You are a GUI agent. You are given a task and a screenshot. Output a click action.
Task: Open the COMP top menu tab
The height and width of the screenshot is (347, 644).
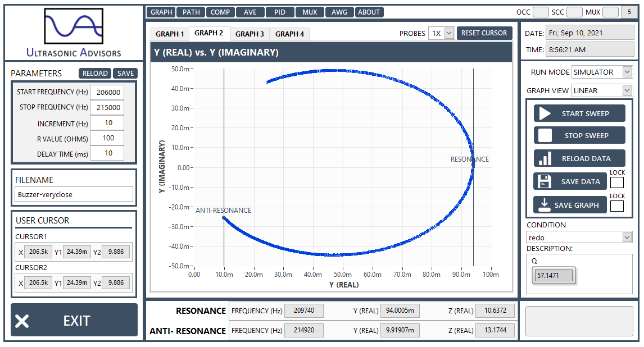(220, 12)
